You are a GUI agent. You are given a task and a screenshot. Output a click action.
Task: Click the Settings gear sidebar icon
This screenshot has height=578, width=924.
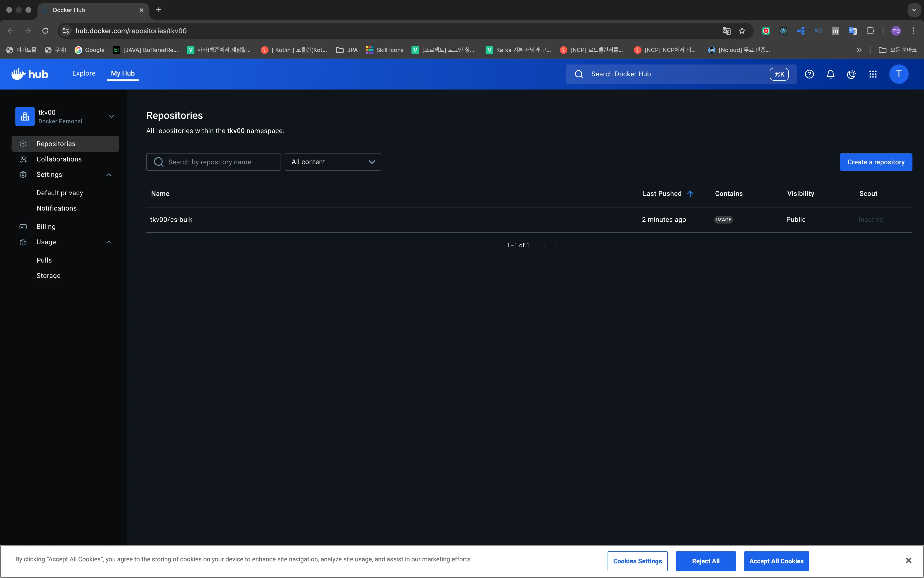pos(23,175)
